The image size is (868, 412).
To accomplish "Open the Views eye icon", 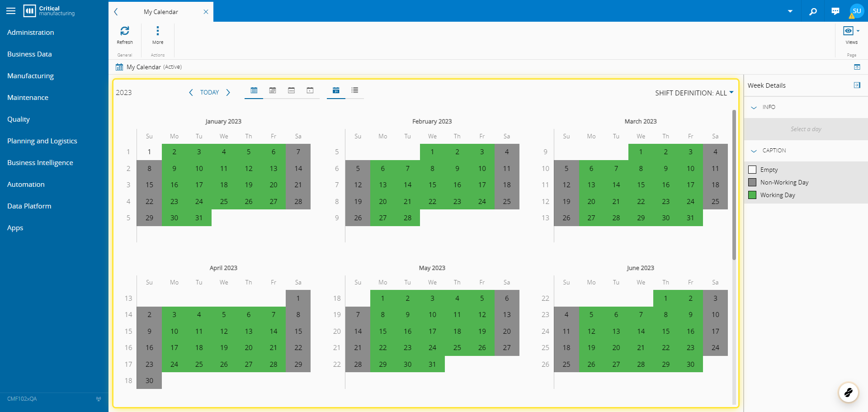I will [848, 31].
